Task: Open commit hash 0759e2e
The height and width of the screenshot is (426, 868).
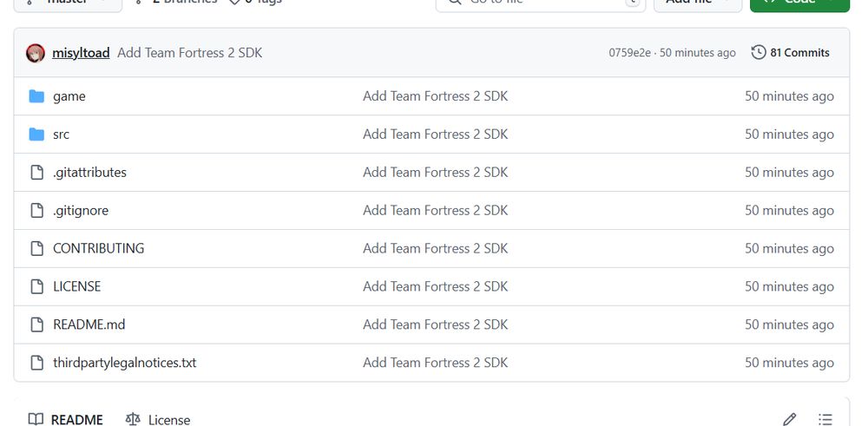Action: click(x=630, y=53)
